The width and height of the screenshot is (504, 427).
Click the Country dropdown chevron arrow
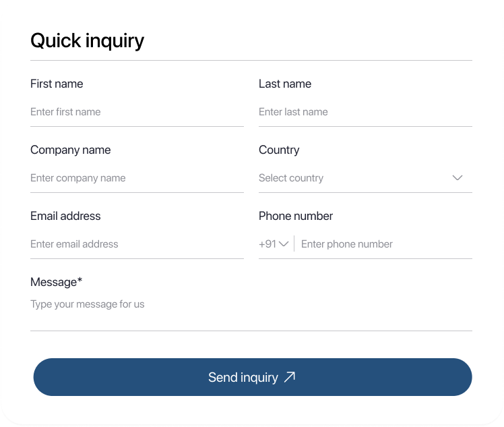pyautogui.click(x=458, y=178)
